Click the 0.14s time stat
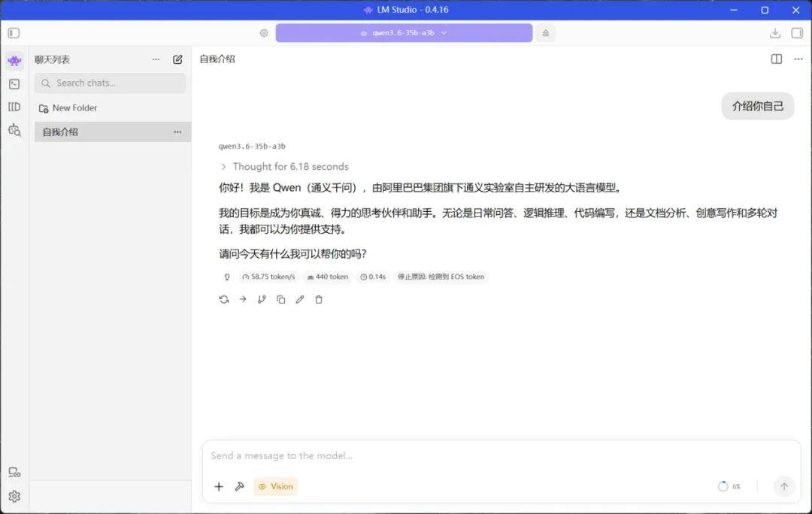 [374, 277]
